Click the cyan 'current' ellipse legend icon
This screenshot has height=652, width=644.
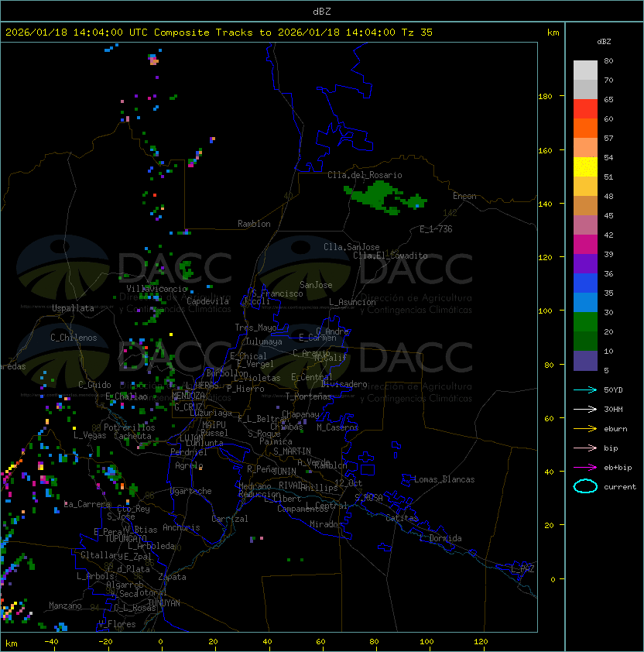pos(585,486)
